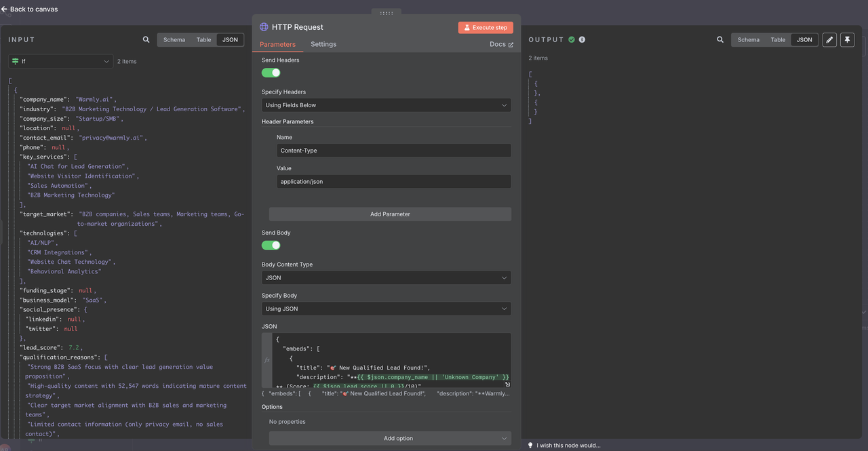Open Specify Body dropdown
868x451 pixels.
pos(387,309)
